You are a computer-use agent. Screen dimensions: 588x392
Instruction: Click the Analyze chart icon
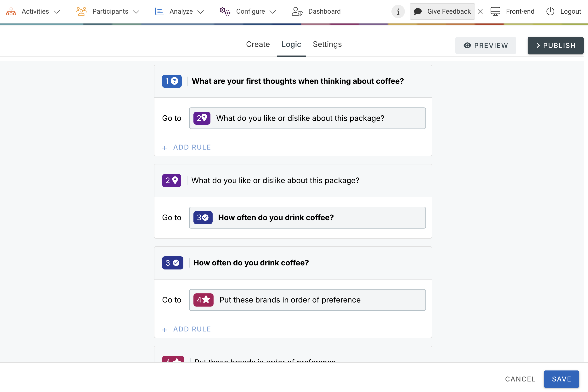tap(159, 11)
